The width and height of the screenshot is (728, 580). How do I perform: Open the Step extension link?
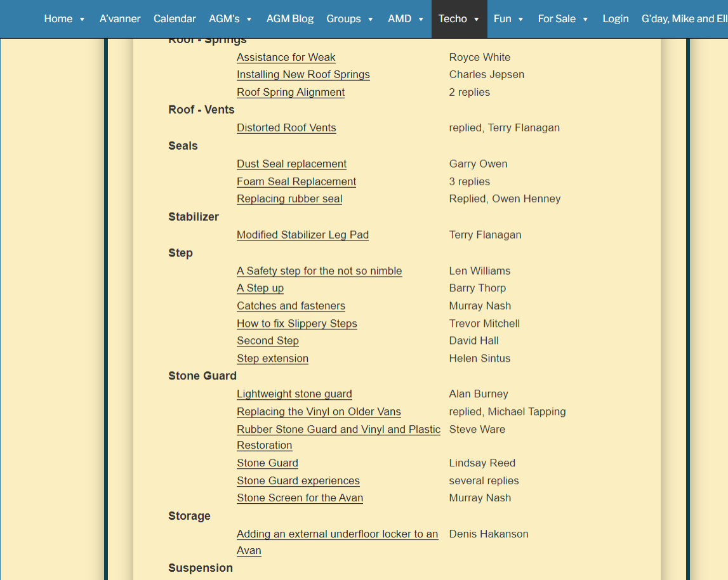point(272,359)
